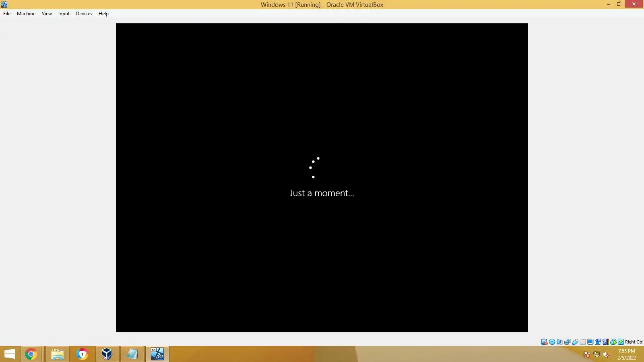Click the recording status icon
The image size is (644, 362).
(x=598, y=342)
